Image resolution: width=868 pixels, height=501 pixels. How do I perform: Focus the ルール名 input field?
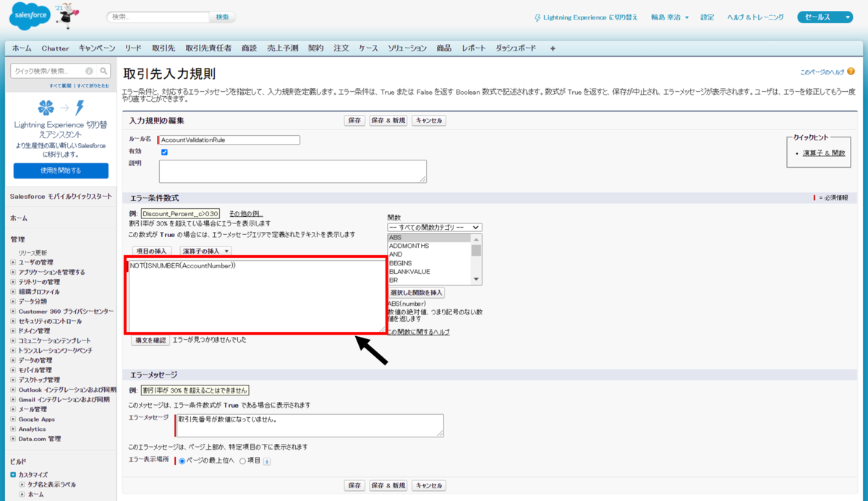[229, 140]
